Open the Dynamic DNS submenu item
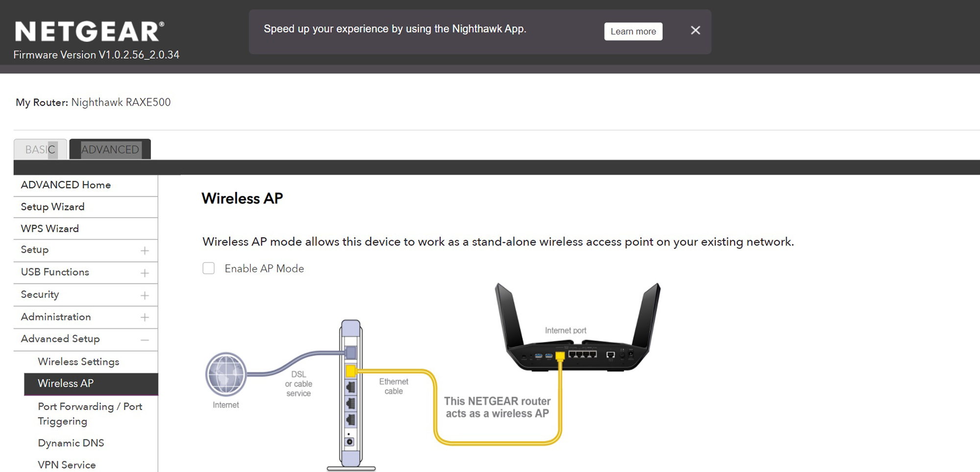 (71, 443)
